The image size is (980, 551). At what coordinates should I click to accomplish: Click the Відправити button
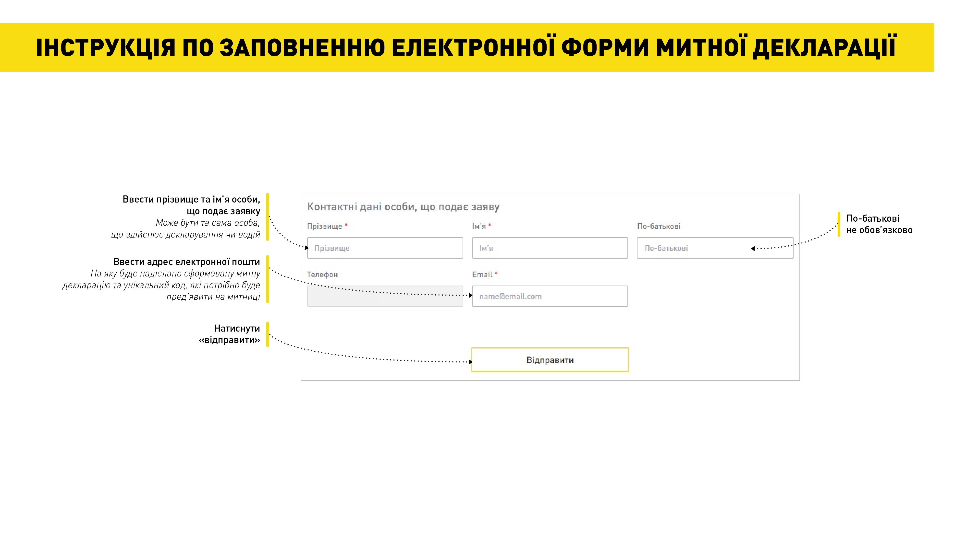tap(550, 360)
